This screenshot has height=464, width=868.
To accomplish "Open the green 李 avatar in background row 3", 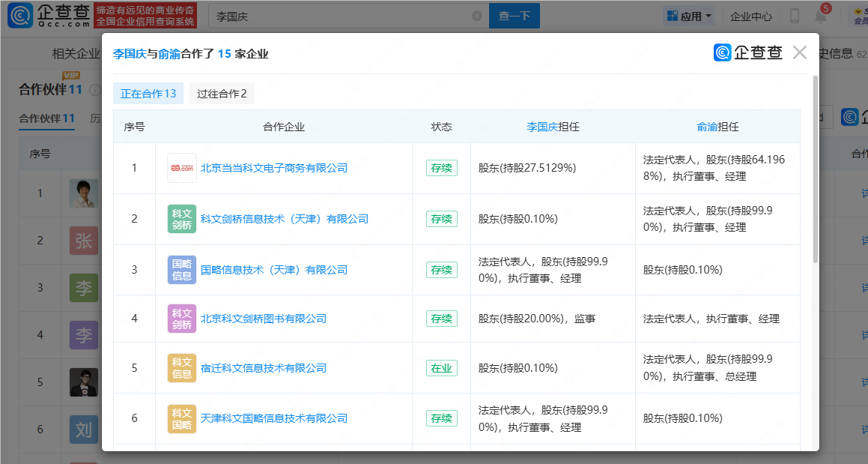I will coord(84,288).
